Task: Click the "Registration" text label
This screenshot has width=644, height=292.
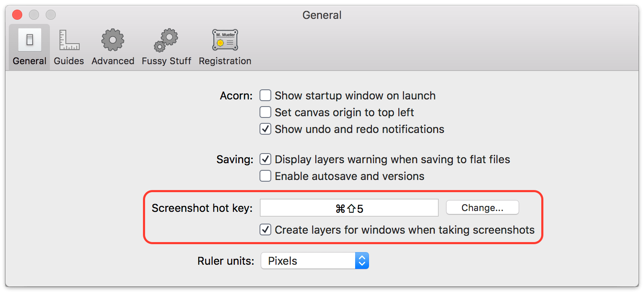Action: 225,61
